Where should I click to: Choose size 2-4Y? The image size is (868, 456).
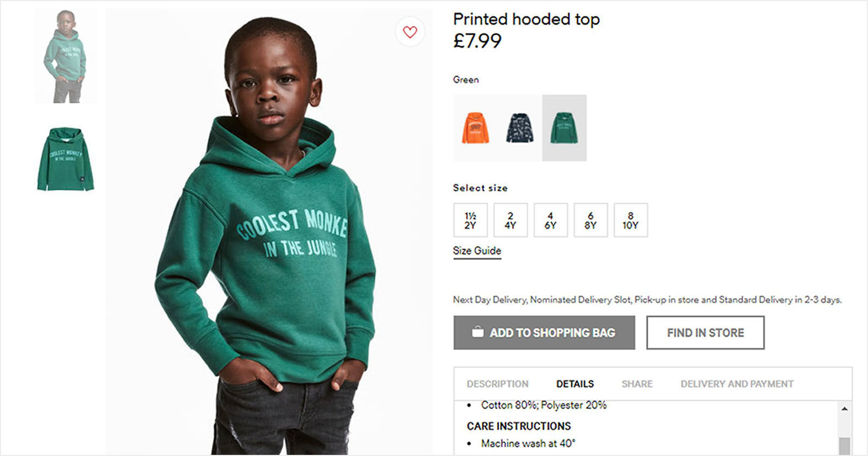point(510,220)
